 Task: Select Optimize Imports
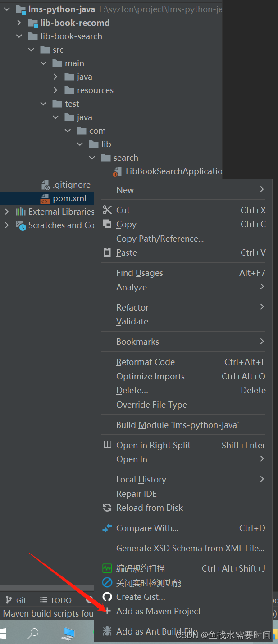point(183,376)
